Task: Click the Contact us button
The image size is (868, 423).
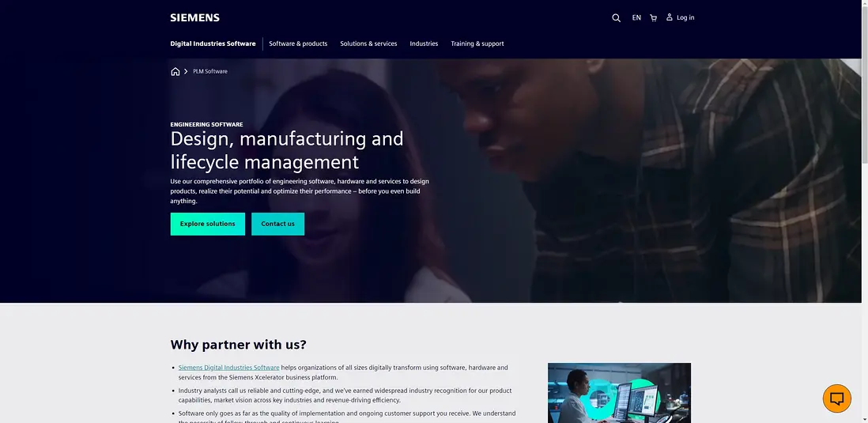Action: click(x=278, y=224)
